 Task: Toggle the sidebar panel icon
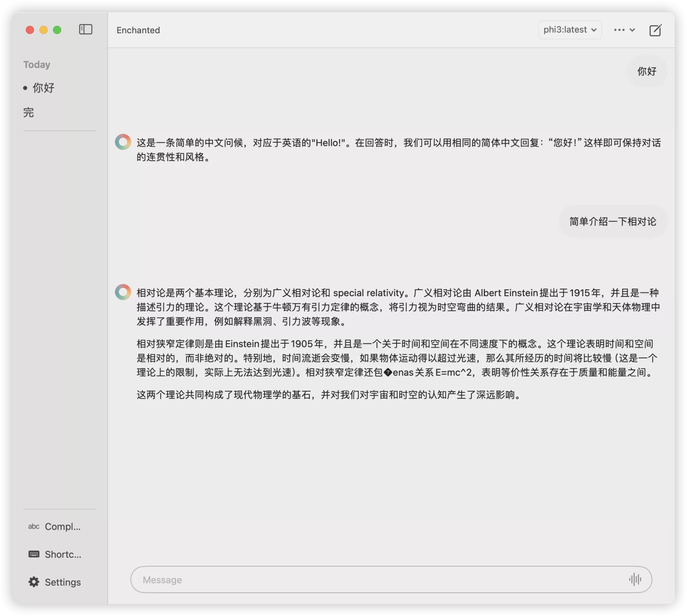point(86,29)
